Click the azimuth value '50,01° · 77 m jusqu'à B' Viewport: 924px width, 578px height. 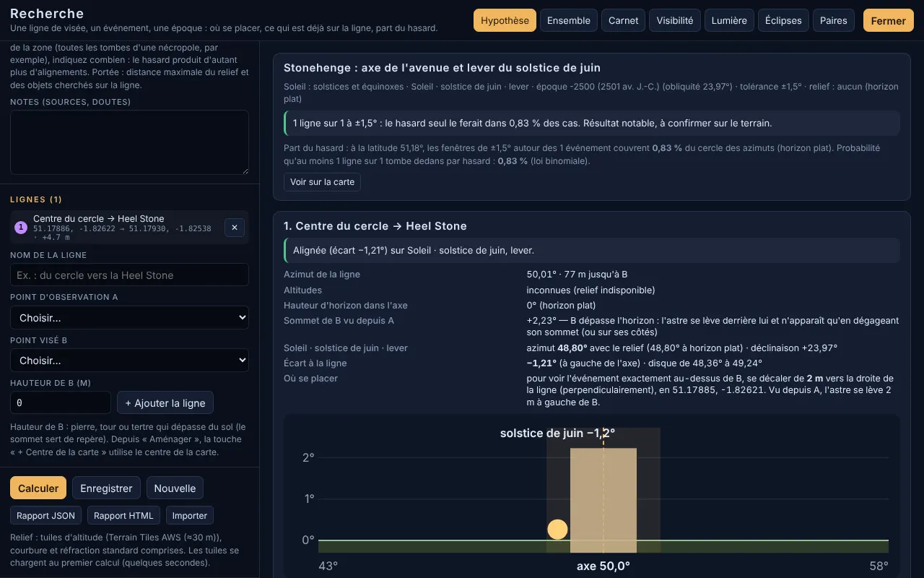click(577, 274)
